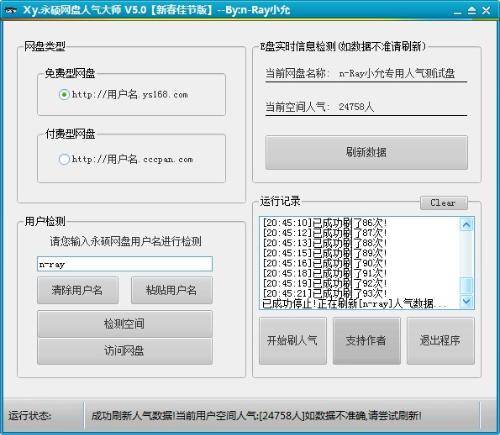Select the free ys168.com netdisk radio button

(x=64, y=95)
